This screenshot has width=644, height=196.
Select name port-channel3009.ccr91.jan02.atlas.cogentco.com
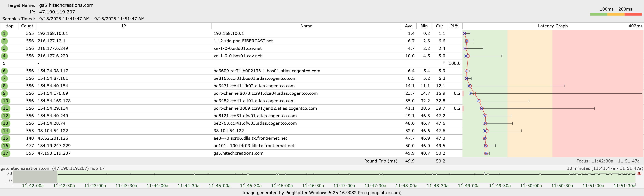tap(265, 109)
